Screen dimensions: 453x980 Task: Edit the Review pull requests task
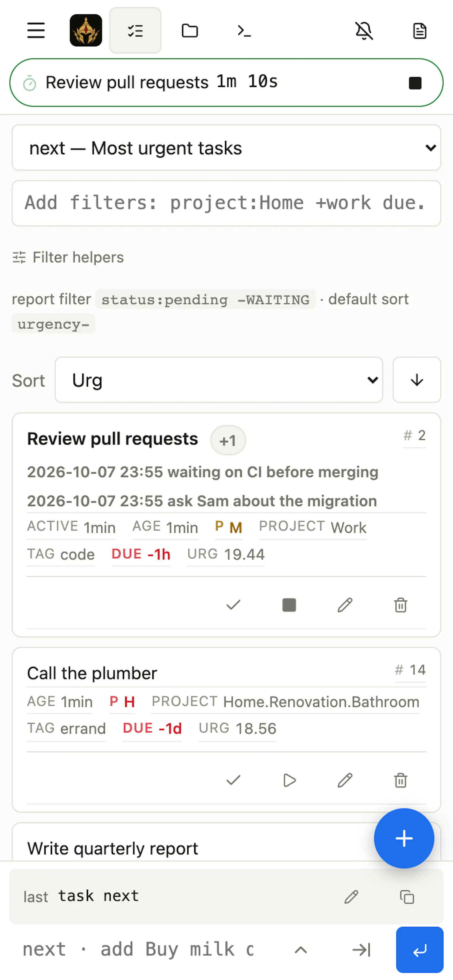(x=345, y=605)
